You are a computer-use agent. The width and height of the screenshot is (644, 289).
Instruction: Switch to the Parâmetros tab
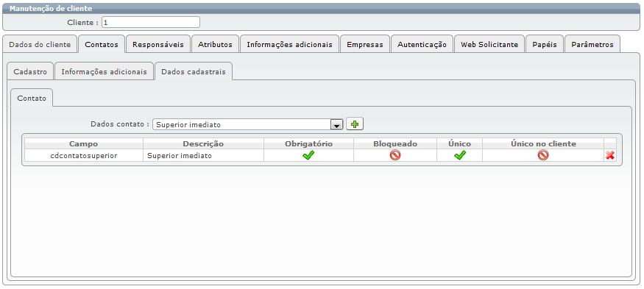coord(592,44)
